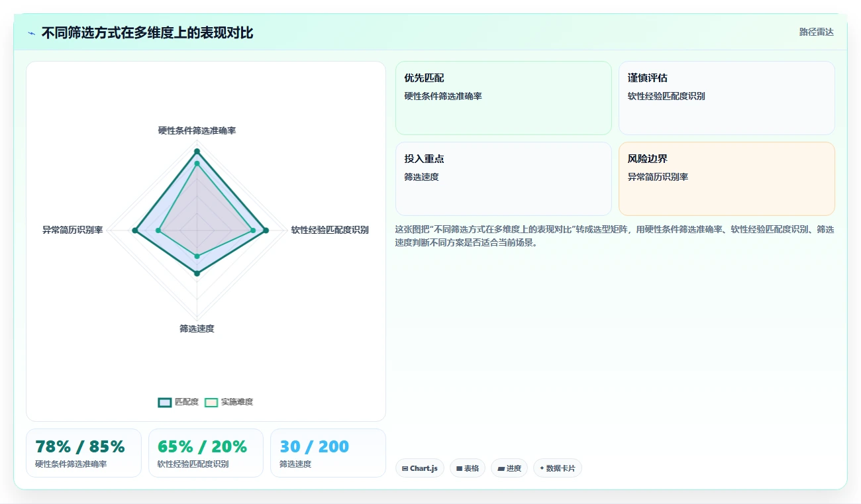Viewport: 861px width, 504px height.
Task: Click the 数据卡片 tag icon
Action: (542, 468)
